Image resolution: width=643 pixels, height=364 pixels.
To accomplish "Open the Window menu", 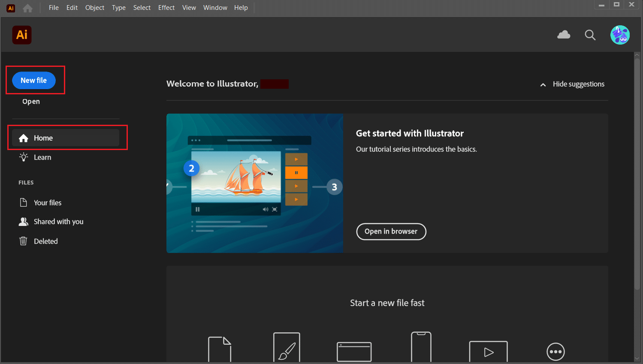I will [215, 8].
